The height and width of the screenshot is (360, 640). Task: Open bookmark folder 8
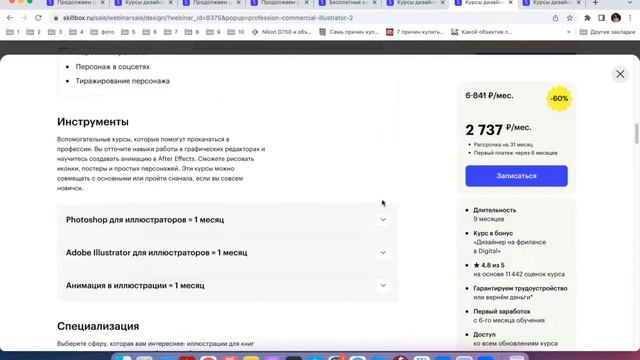click(x=191, y=32)
